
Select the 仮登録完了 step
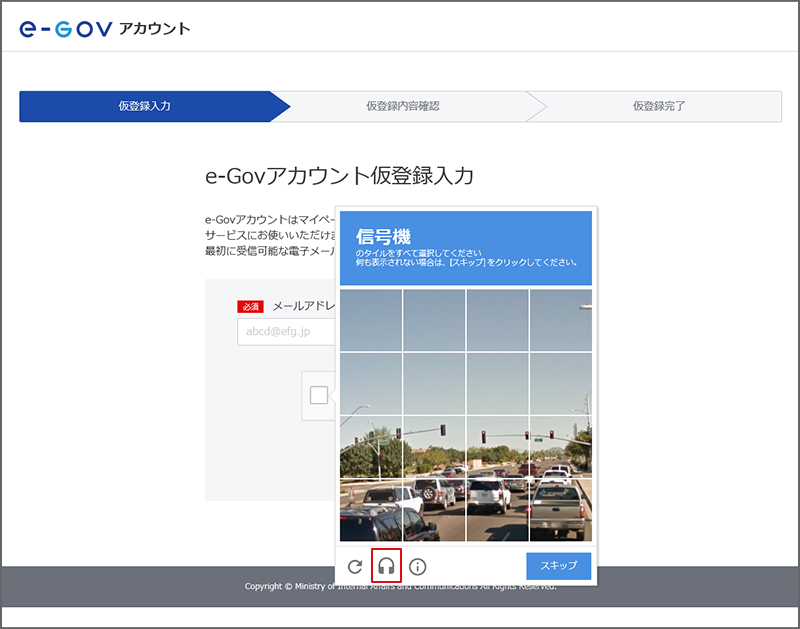point(658,106)
